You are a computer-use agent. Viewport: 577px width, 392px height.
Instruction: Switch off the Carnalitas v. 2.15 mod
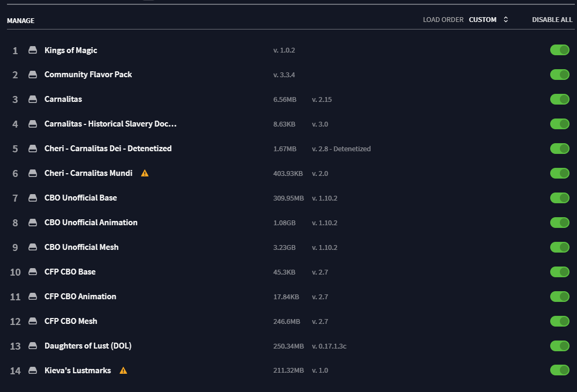(x=560, y=99)
